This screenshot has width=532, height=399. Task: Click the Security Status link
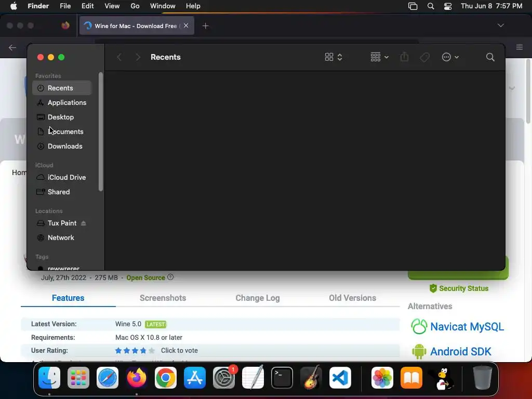(x=459, y=288)
